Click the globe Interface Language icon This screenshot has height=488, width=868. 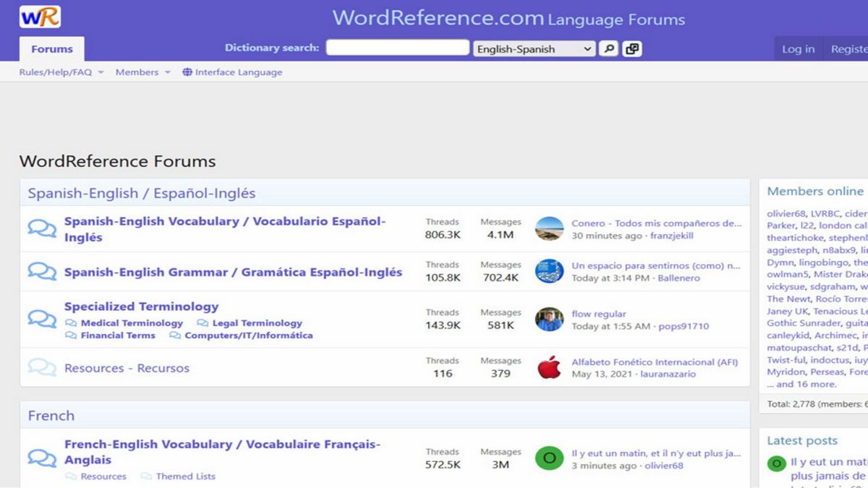coord(187,72)
